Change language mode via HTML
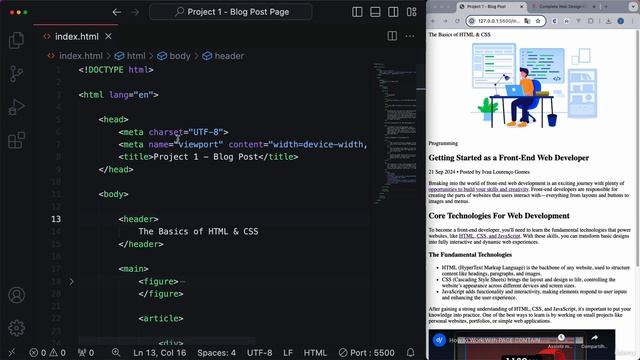The image size is (640, 360). point(315,353)
